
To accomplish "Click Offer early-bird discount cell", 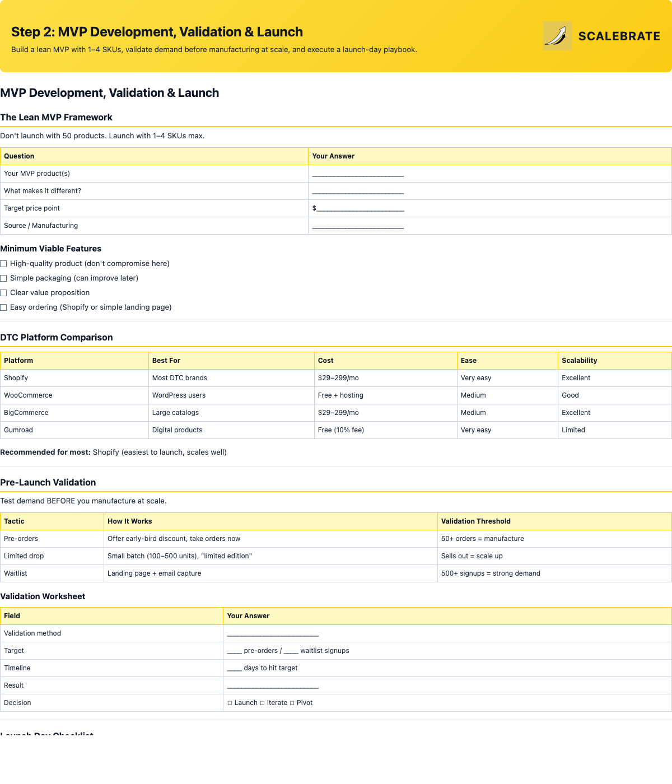I will [x=270, y=539].
